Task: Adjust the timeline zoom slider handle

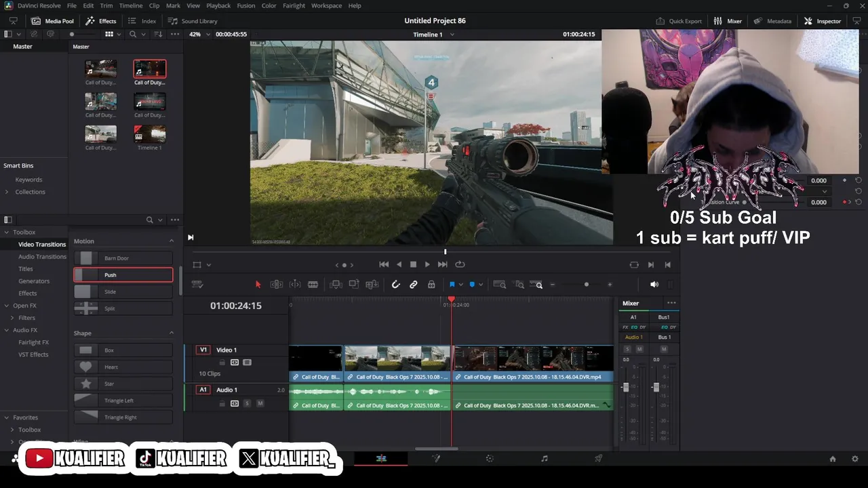Action: click(587, 285)
